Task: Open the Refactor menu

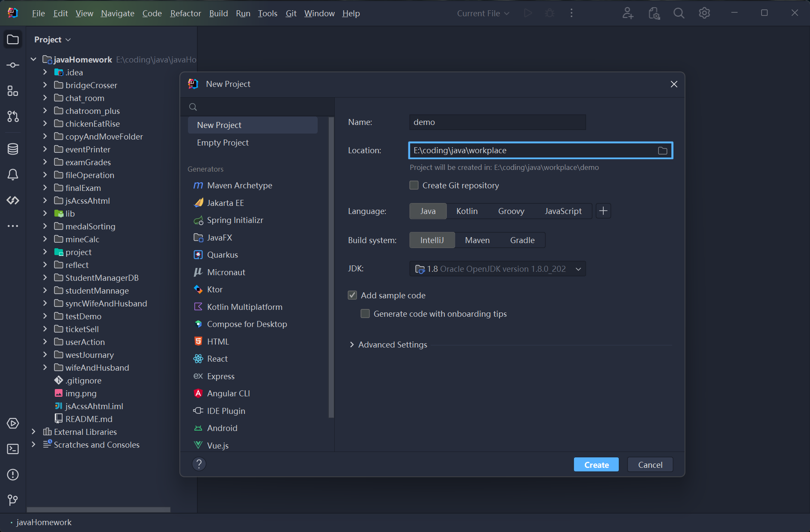Action: 185,13
